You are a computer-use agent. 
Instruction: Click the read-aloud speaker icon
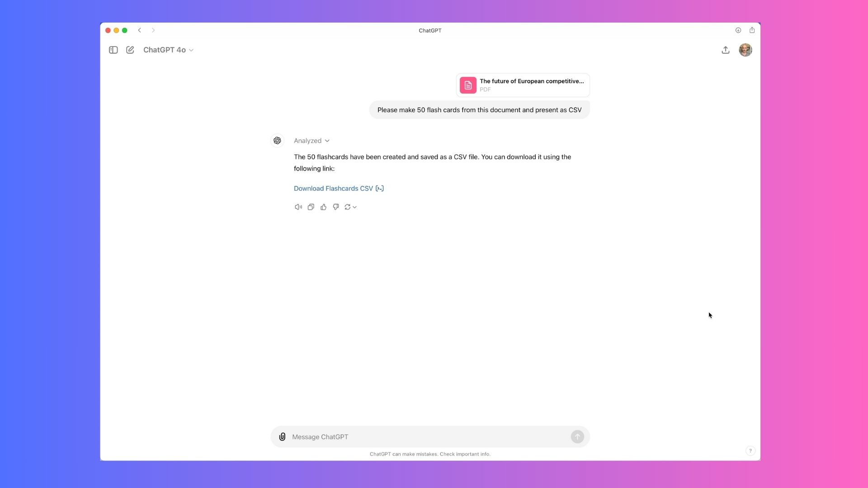298,207
